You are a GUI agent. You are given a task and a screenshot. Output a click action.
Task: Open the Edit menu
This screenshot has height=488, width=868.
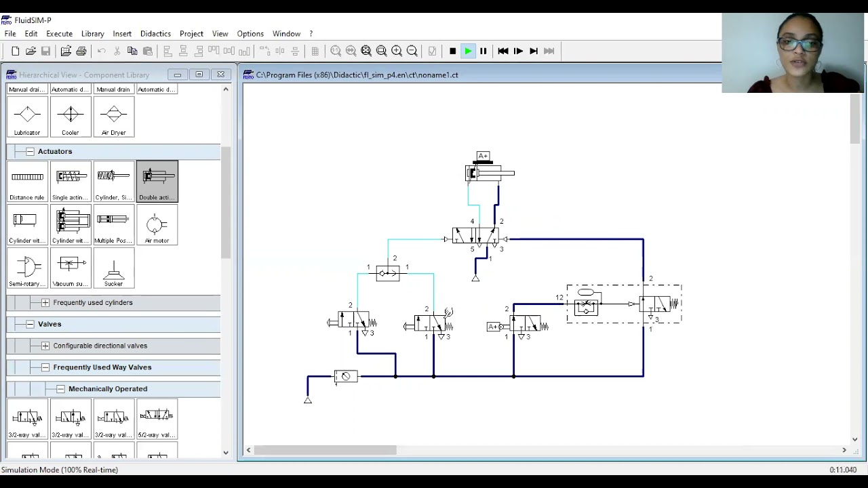coord(31,33)
